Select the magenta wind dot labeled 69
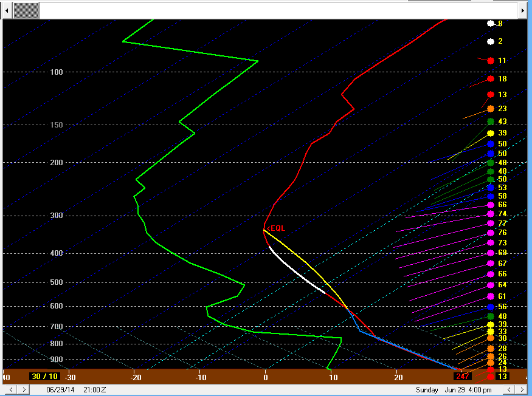Image resolution: width=532 pixels, height=396 pixels. click(491, 253)
